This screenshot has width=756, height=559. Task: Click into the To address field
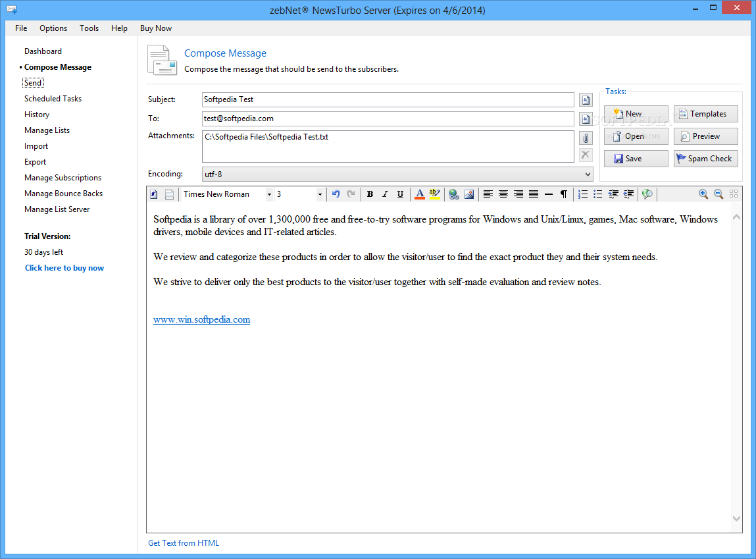(x=388, y=119)
